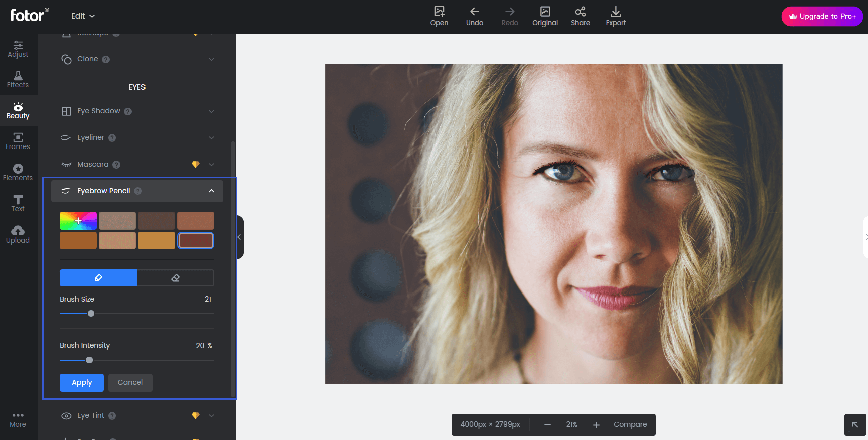This screenshot has width=868, height=440.
Task: Open the Elements panel
Action: click(18, 172)
